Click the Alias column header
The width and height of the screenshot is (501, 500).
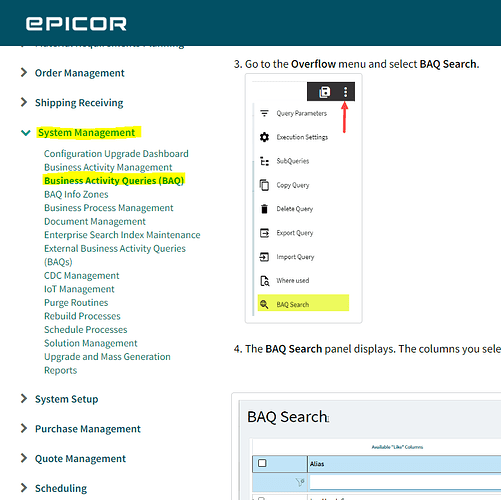pos(404,464)
